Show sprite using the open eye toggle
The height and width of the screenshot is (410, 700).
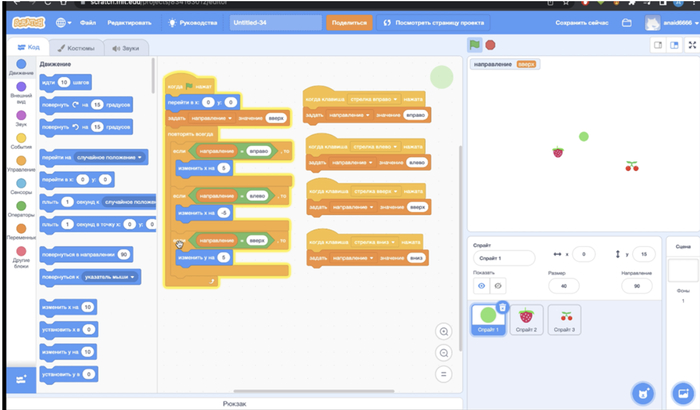tap(481, 285)
